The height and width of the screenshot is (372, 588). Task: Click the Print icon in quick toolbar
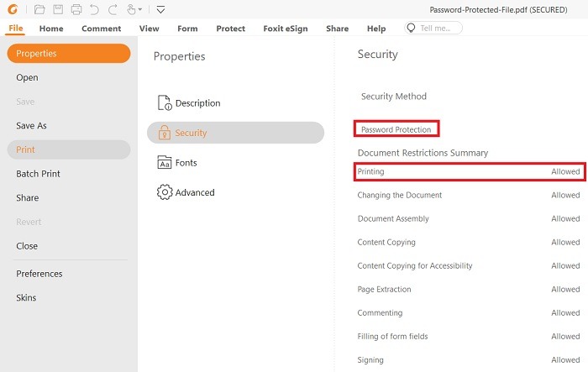76,9
